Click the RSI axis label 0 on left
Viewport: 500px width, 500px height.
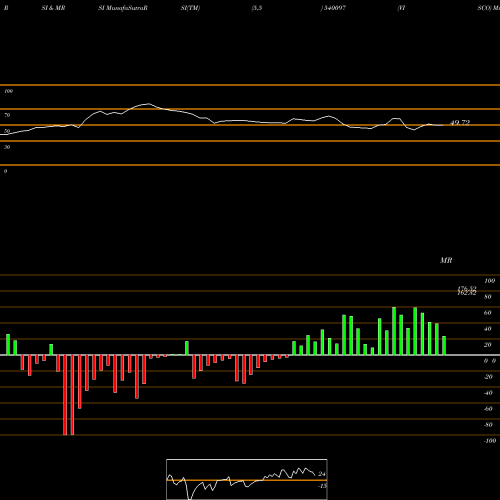click(x=5, y=171)
